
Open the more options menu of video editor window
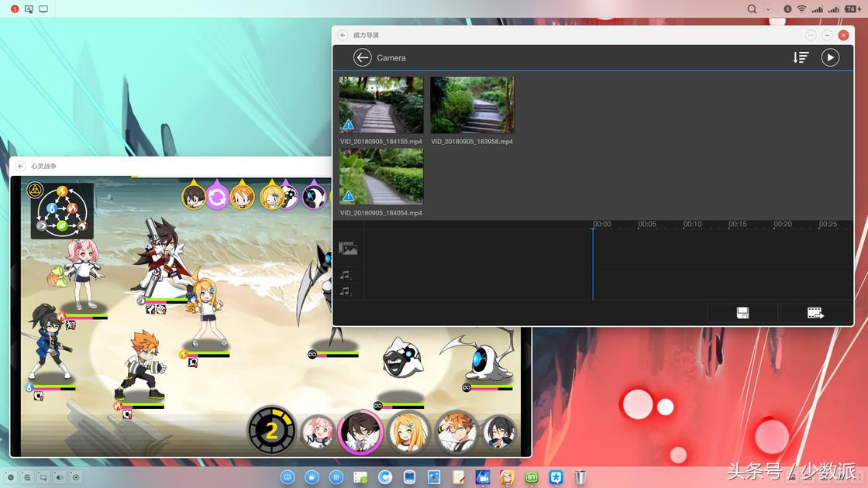click(x=811, y=35)
